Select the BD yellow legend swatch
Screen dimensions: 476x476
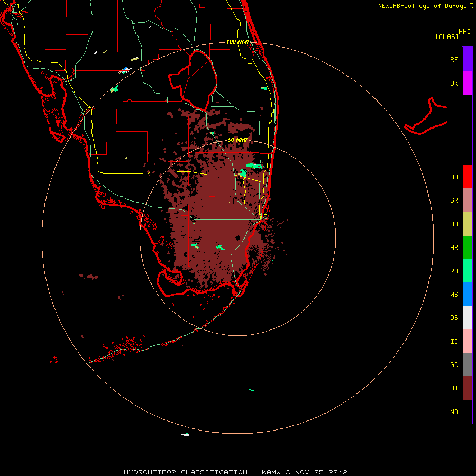coord(467,224)
